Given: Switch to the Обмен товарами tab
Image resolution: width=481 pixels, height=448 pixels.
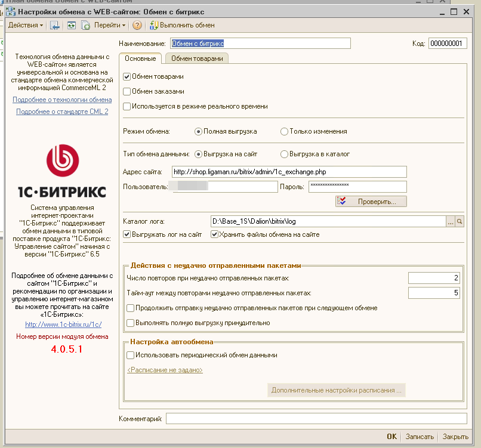Looking at the screenshot, I should coord(197,58).
